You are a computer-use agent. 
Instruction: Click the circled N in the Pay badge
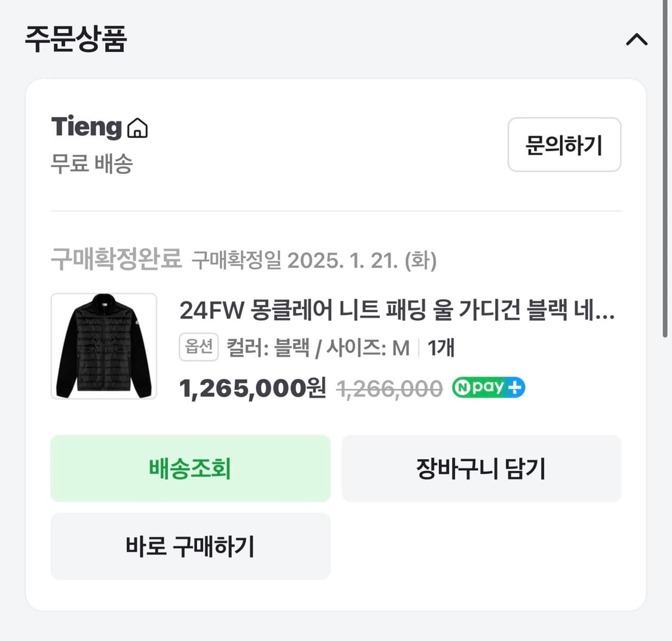click(464, 387)
